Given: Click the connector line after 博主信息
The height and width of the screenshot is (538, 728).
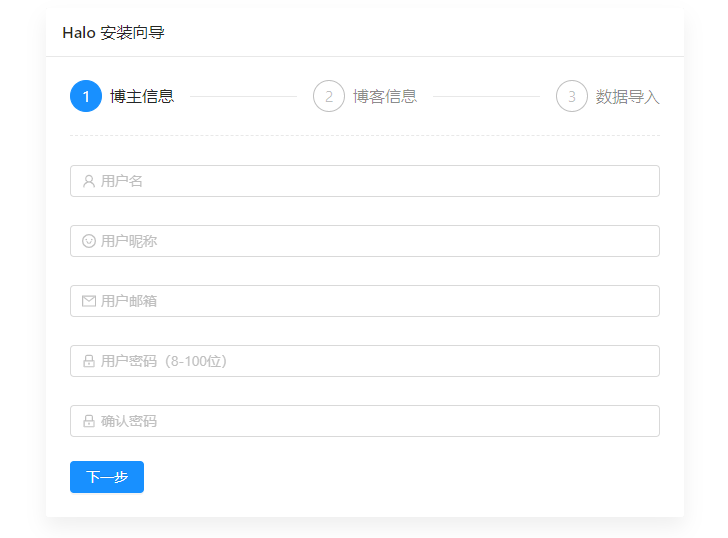Looking at the screenshot, I should pos(243,96).
